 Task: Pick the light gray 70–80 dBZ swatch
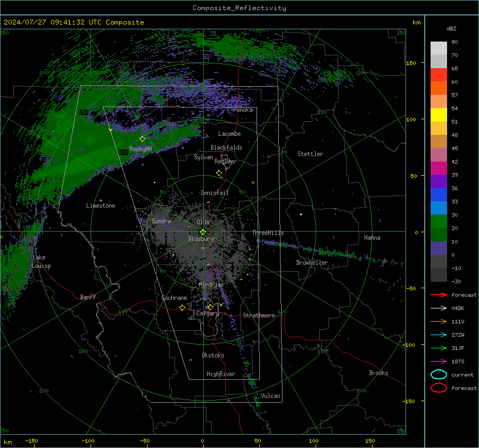point(439,48)
